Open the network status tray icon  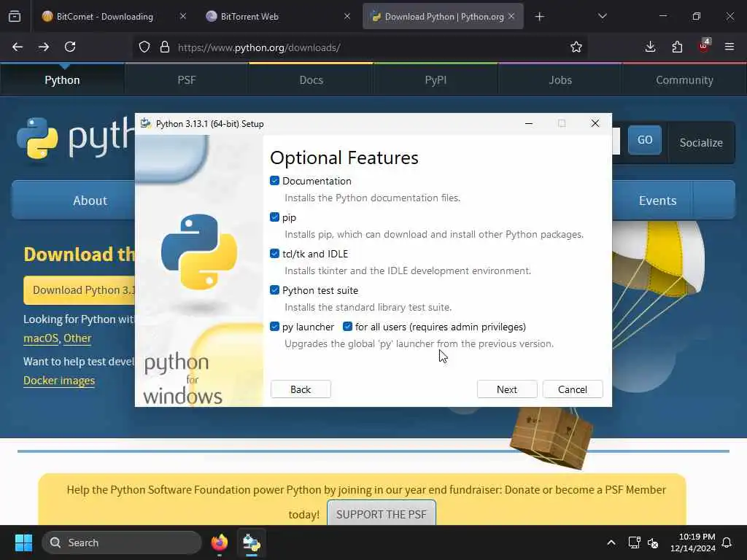click(634, 542)
